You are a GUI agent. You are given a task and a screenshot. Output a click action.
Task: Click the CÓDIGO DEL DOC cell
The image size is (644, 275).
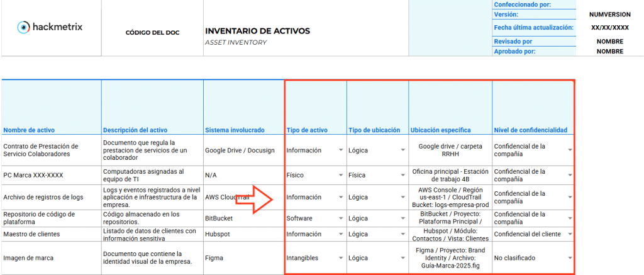(152, 32)
